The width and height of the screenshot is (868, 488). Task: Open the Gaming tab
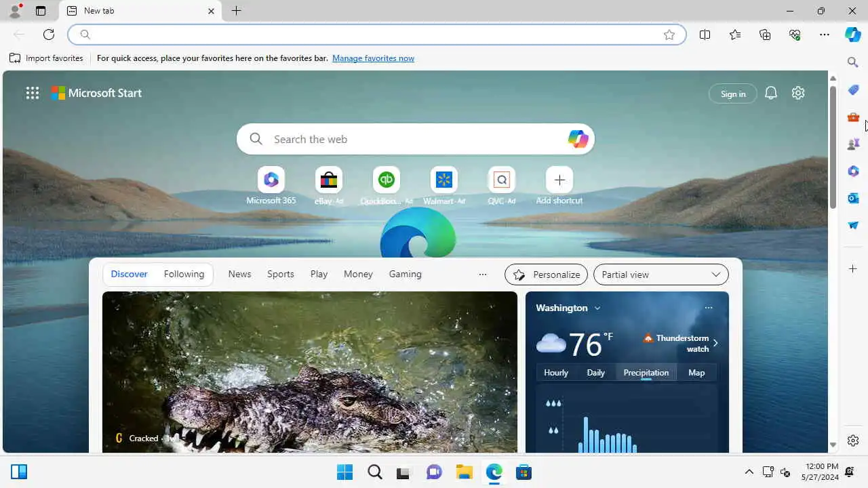[x=405, y=274]
